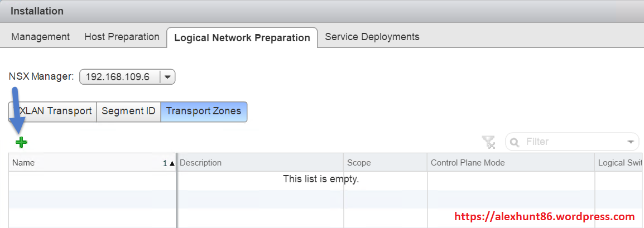Image resolution: width=644 pixels, height=228 pixels.
Task: Open the Host Preparation tab
Action: tap(122, 37)
